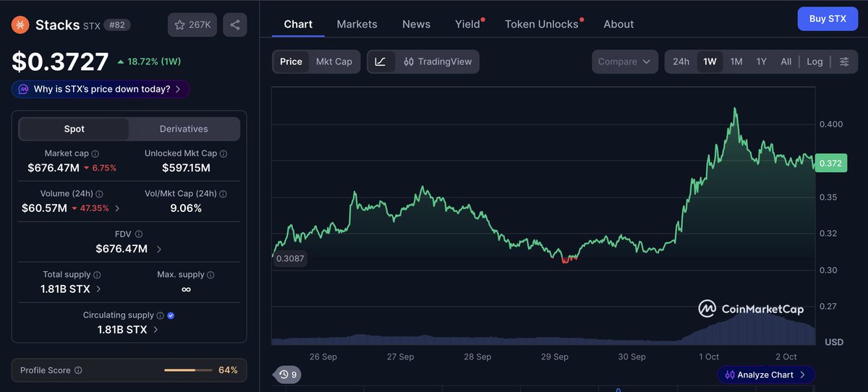Screen dimensions: 868x392
Task: Add Stacks to watchlist via star button
Action: 192,25
